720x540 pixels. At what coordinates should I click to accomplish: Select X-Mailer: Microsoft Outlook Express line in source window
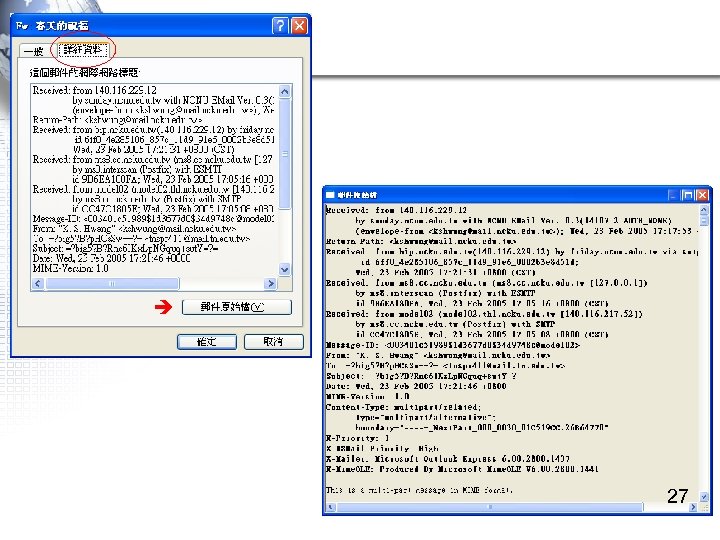[448, 459]
